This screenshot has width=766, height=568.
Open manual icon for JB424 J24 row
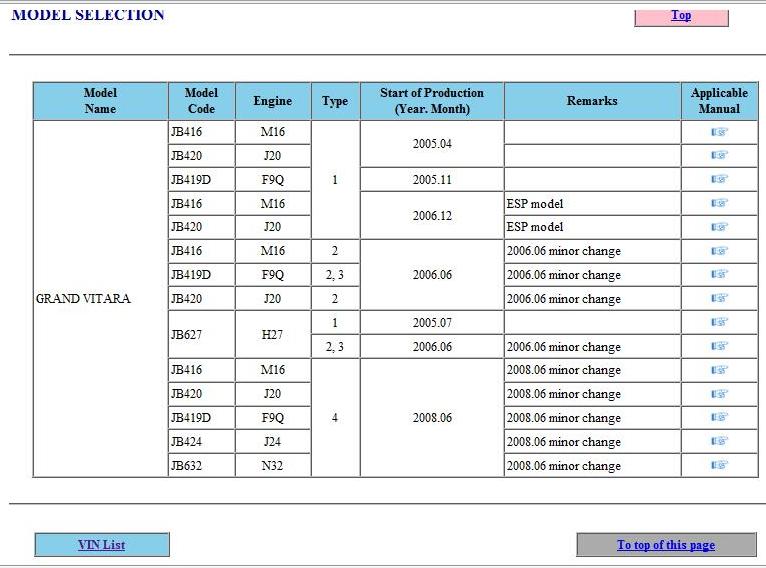pyautogui.click(x=719, y=442)
